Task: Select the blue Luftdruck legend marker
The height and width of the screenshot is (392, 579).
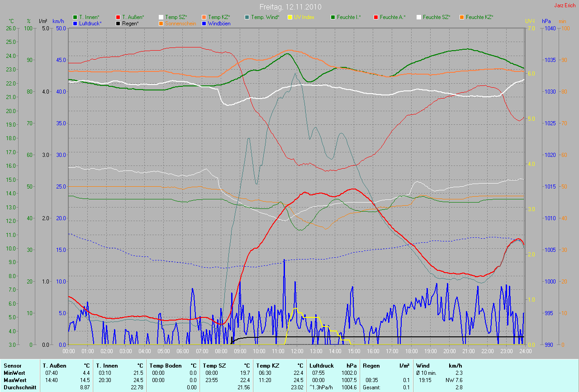Action: pos(76,23)
